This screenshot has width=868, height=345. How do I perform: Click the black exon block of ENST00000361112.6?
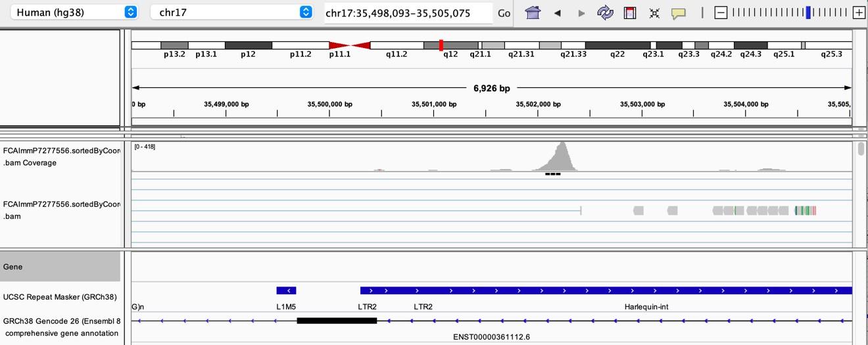[x=337, y=321]
